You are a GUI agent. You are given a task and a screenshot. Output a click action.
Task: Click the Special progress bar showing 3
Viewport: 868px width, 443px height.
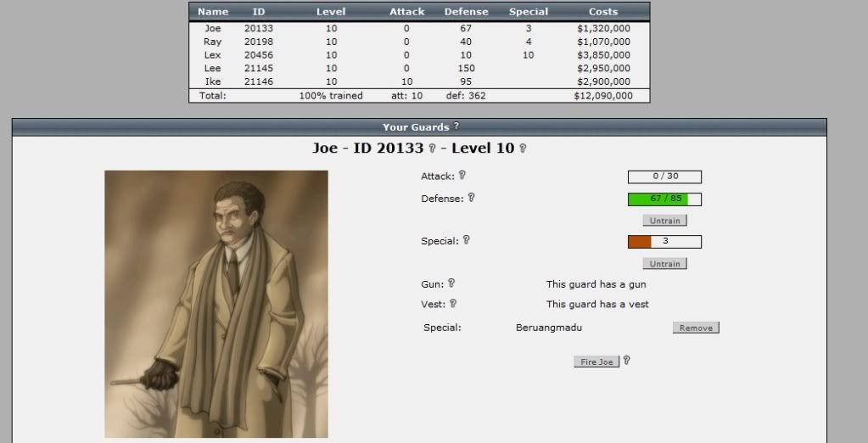point(665,241)
